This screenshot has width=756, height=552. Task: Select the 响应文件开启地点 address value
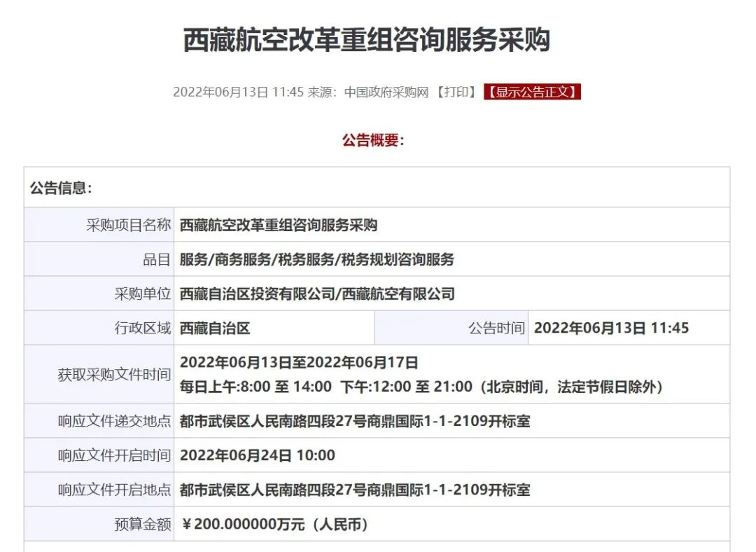[x=355, y=490]
